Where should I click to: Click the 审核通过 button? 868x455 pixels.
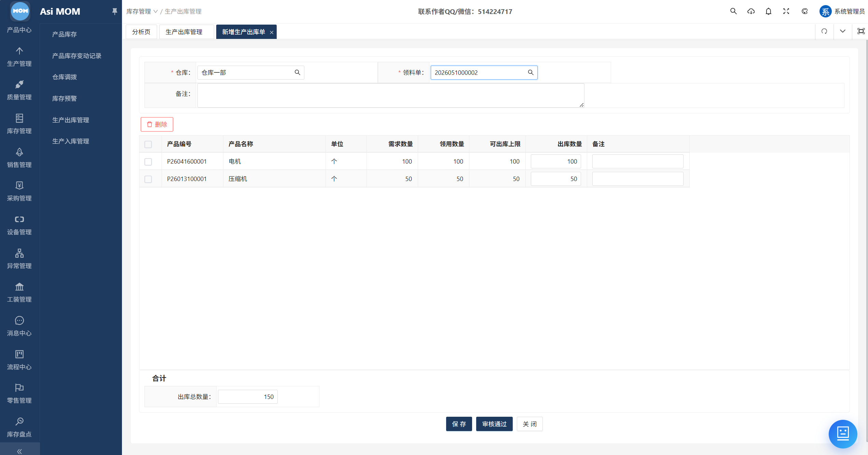[494, 424]
